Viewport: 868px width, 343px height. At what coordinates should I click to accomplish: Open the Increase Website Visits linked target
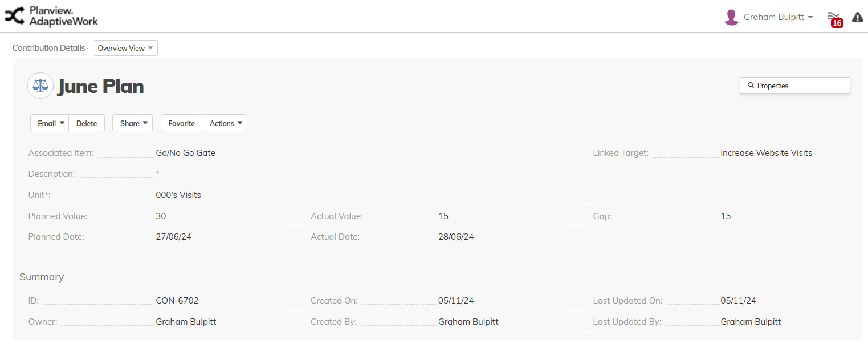[x=766, y=153]
